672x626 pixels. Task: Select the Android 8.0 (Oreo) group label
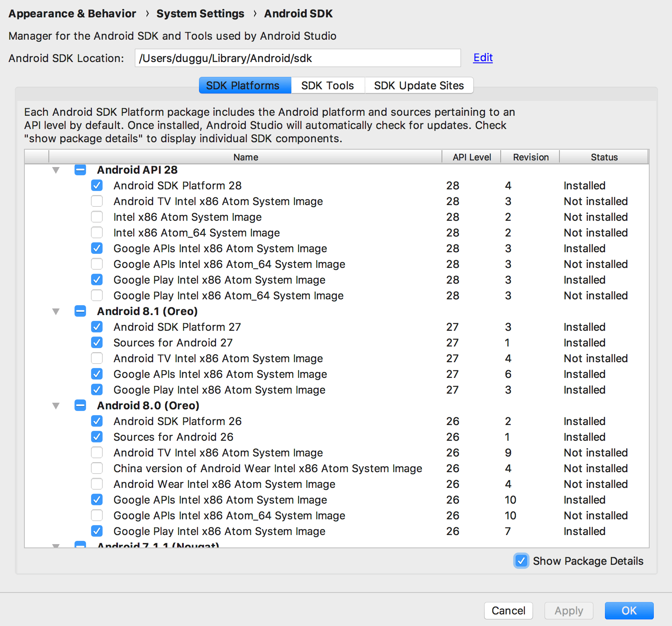coord(148,406)
